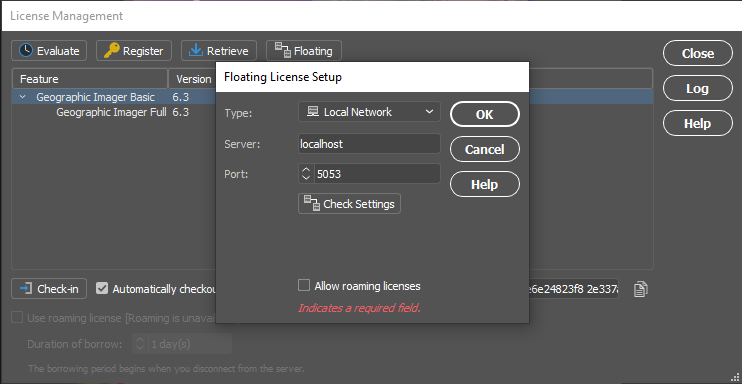Image resolution: width=742 pixels, height=384 pixels.
Task: Click into the Server field containing localhost
Action: tap(369, 144)
